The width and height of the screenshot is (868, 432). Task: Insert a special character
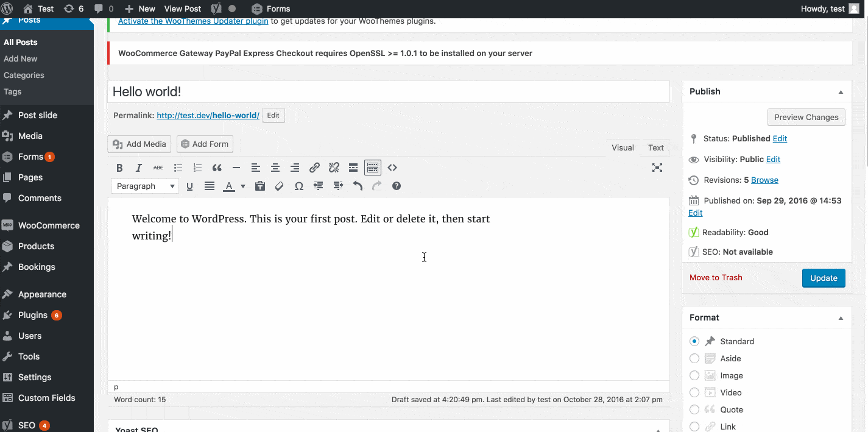pyautogui.click(x=299, y=186)
